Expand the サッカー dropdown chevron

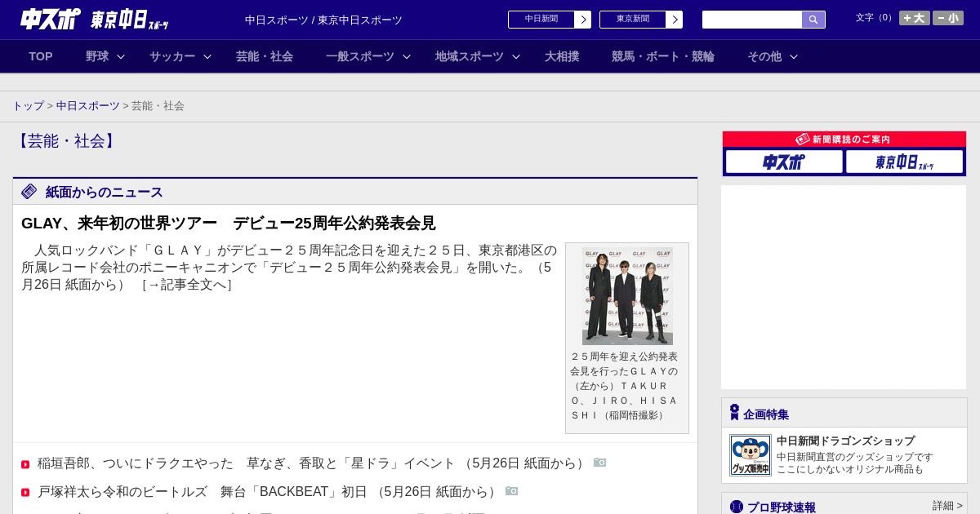click(x=207, y=56)
